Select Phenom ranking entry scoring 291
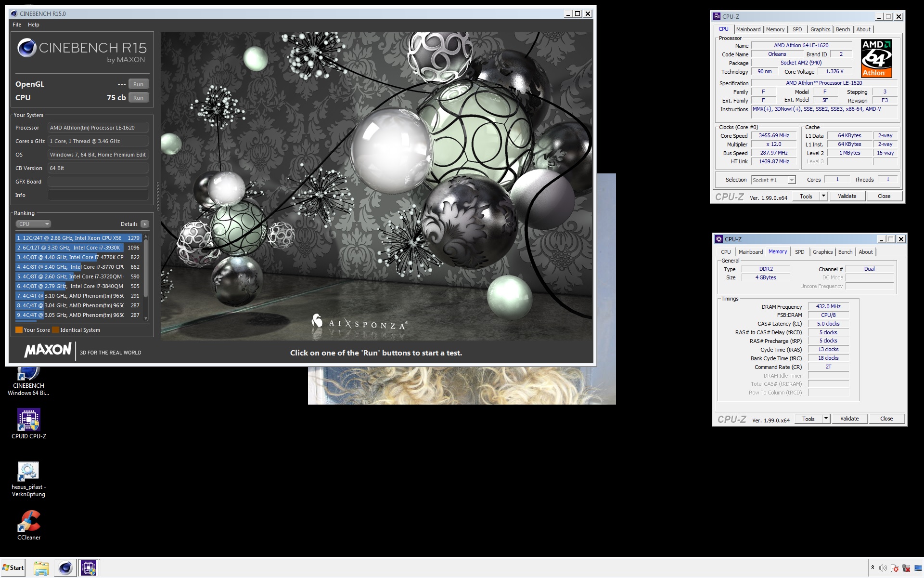 78,296
